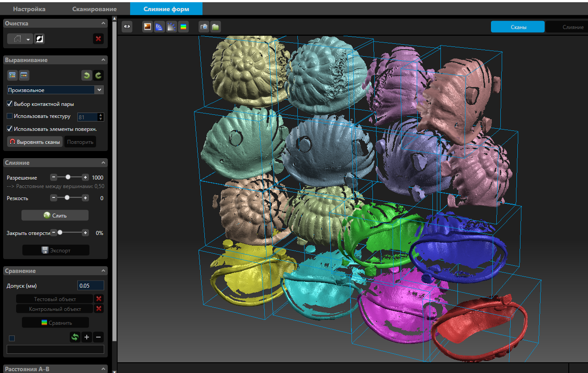Collapse the Слияние panel
This screenshot has height=373, width=588.
point(103,163)
